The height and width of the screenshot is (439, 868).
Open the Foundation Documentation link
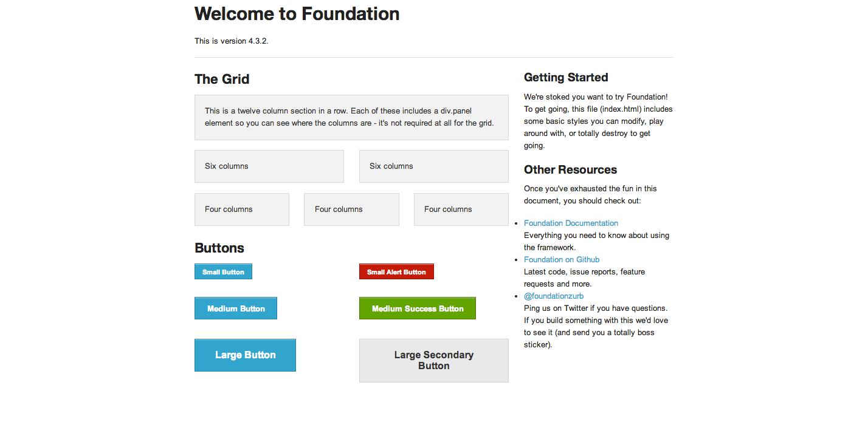571,223
